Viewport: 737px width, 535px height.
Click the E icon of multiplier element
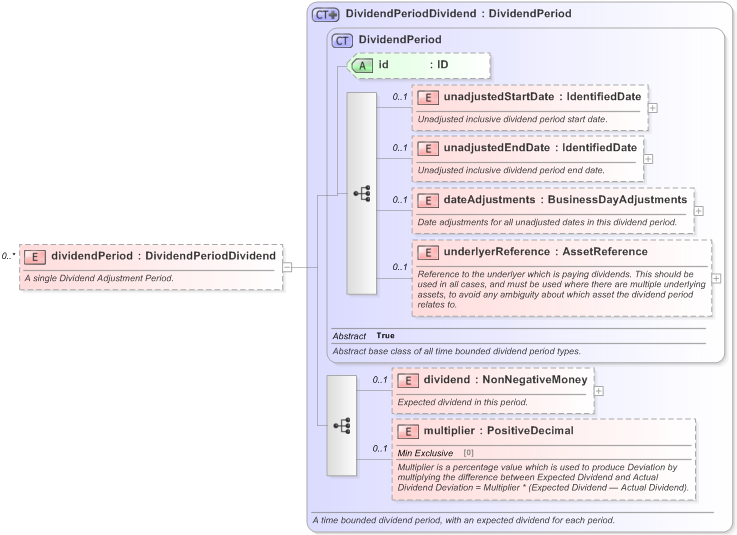(408, 432)
